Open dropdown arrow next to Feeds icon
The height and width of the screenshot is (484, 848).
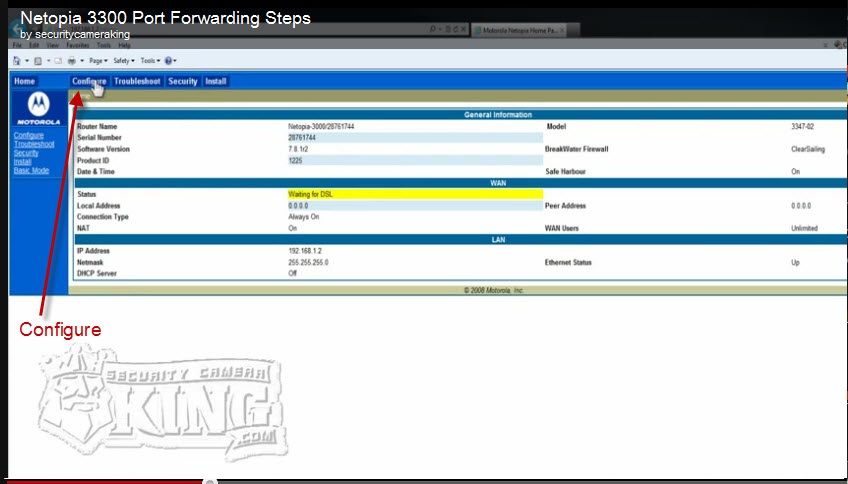pyautogui.click(x=49, y=61)
